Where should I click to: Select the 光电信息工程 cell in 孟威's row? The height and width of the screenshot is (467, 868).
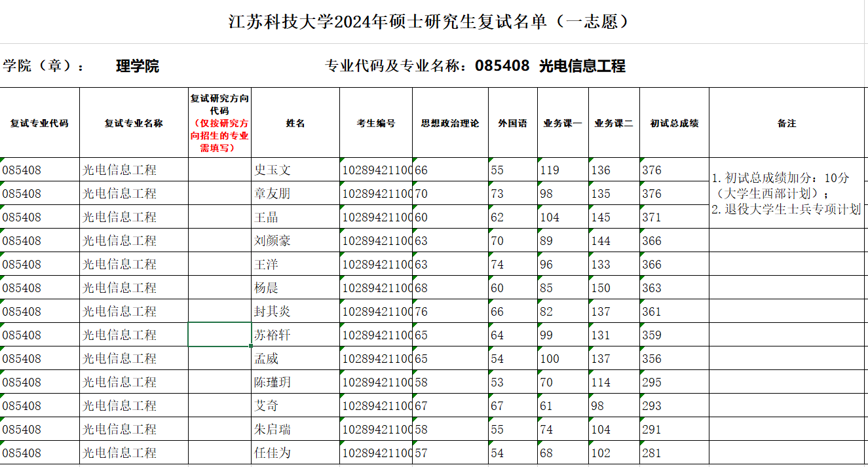134,359
